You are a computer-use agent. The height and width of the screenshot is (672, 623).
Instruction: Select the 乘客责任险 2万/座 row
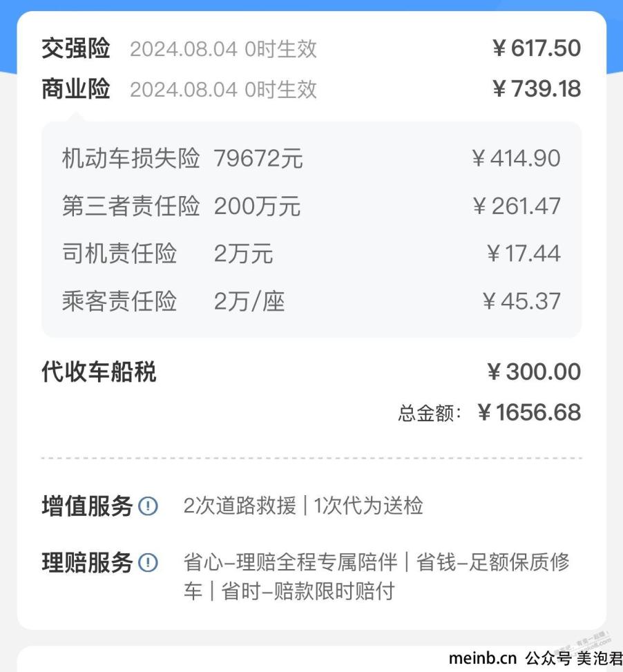coord(311,300)
